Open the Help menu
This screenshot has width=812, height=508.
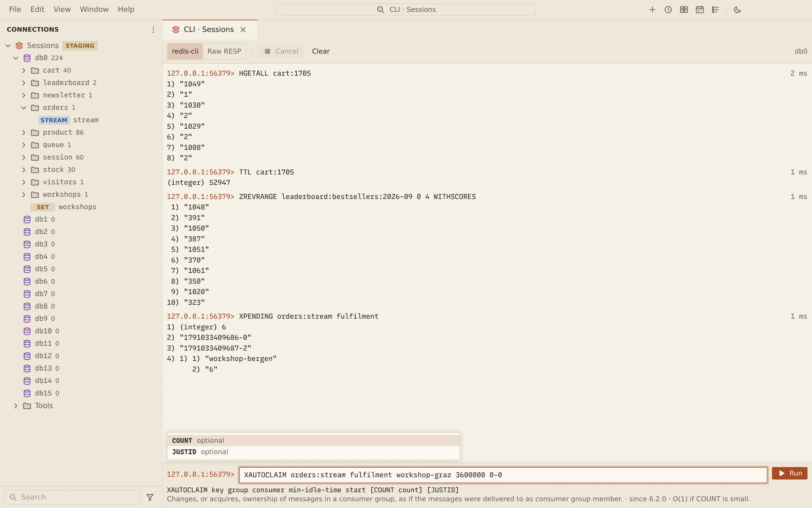pyautogui.click(x=126, y=9)
